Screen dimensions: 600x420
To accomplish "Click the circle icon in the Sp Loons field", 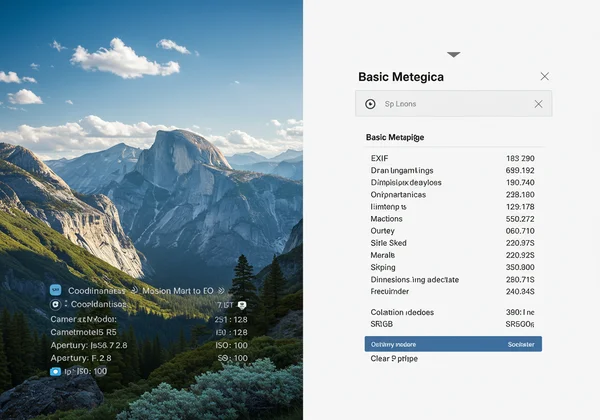I will (371, 104).
